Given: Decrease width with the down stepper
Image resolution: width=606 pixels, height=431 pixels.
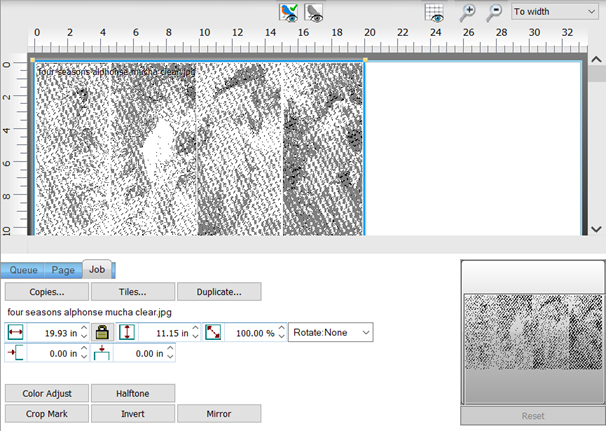Looking at the screenshot, I should (x=84, y=337).
